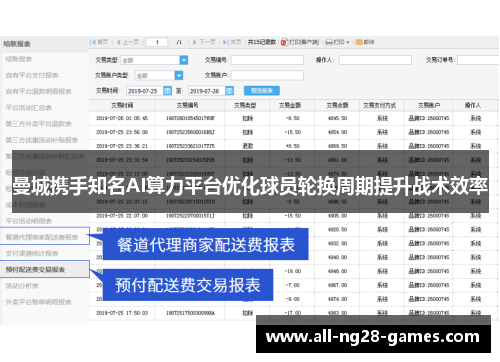500x362 pixels.
Task: Open 外卖平台账单明细报表 in sidebar
Action: click(x=38, y=302)
